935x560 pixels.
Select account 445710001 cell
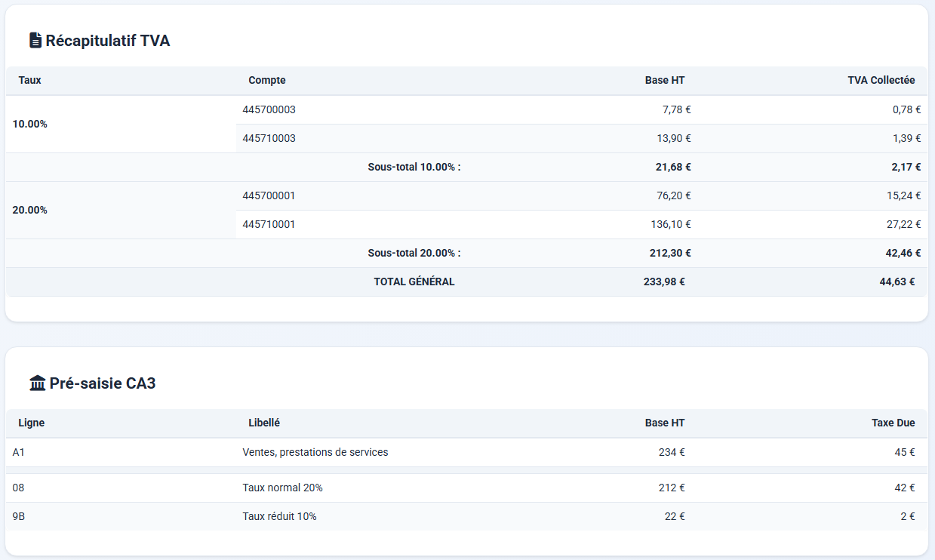point(269,224)
